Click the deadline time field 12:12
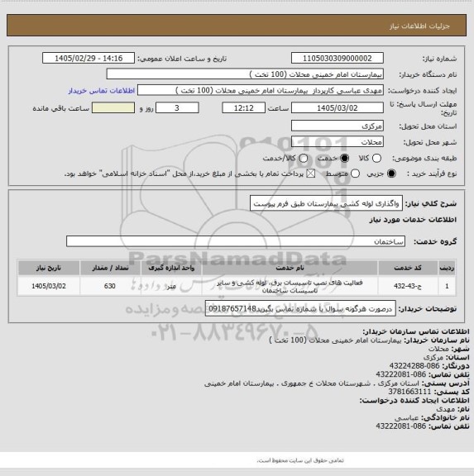 (244, 107)
